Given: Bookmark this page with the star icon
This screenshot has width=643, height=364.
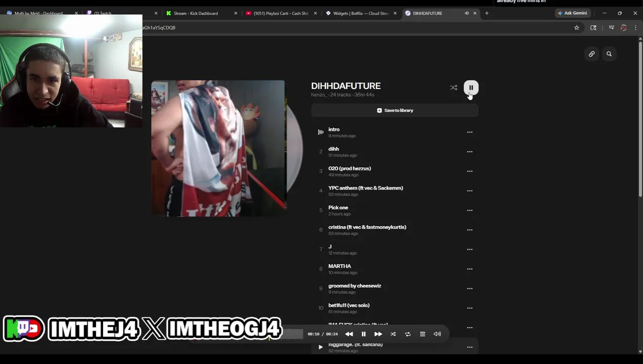Looking at the screenshot, I should (576, 28).
